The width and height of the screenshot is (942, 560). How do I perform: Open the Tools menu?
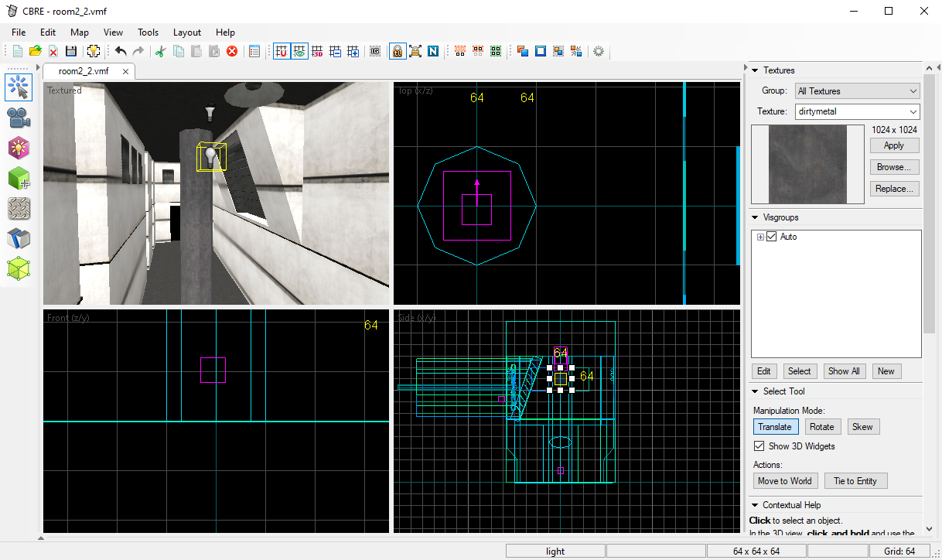point(148,32)
